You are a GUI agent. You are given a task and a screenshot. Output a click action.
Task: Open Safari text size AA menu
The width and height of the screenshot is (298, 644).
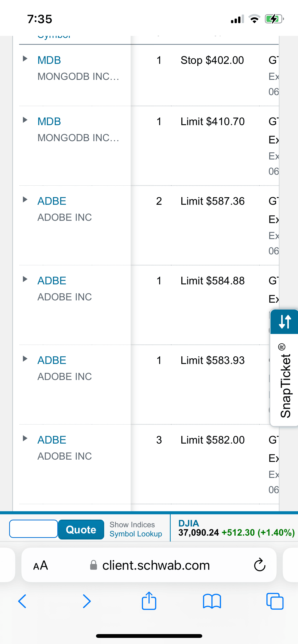(x=41, y=565)
